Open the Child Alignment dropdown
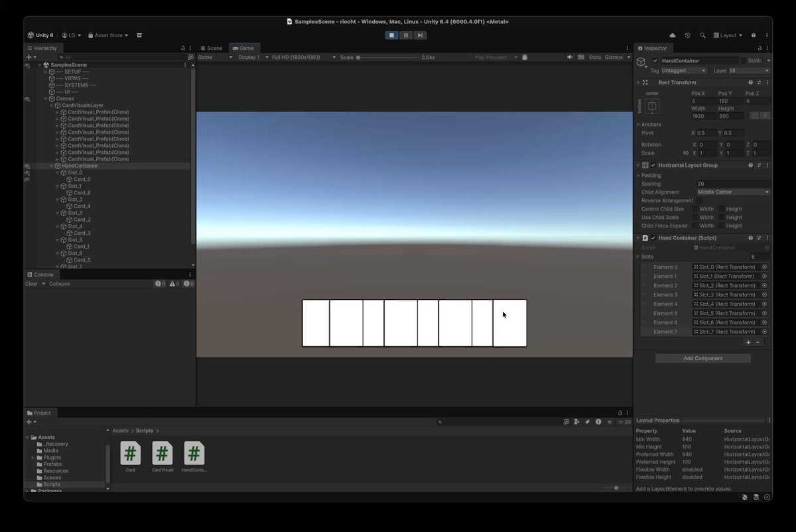This screenshot has height=532, width=796. pos(732,192)
